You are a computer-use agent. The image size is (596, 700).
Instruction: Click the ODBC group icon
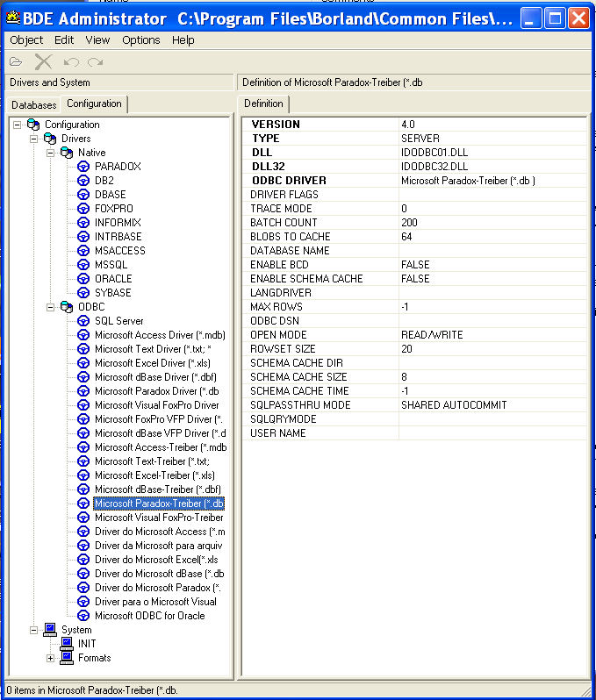[67, 307]
